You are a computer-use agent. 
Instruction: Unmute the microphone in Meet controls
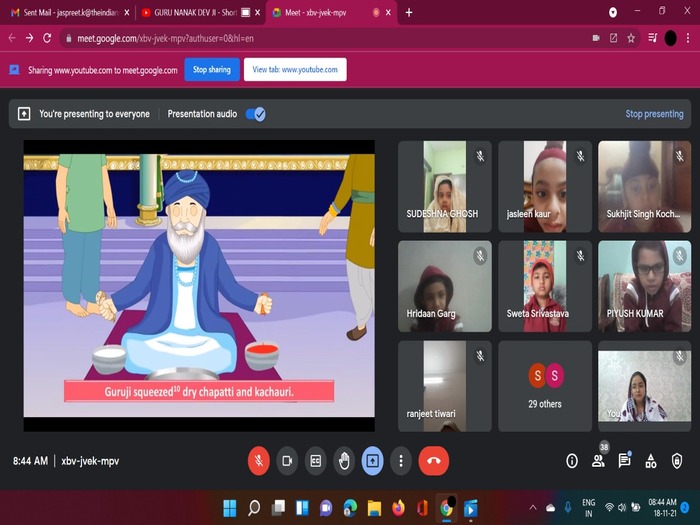258,461
